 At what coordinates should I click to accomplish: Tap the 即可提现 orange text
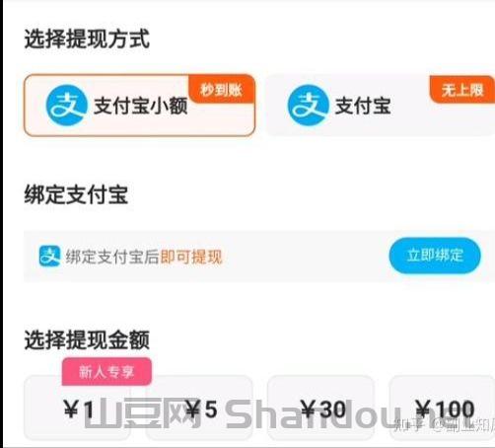191,257
